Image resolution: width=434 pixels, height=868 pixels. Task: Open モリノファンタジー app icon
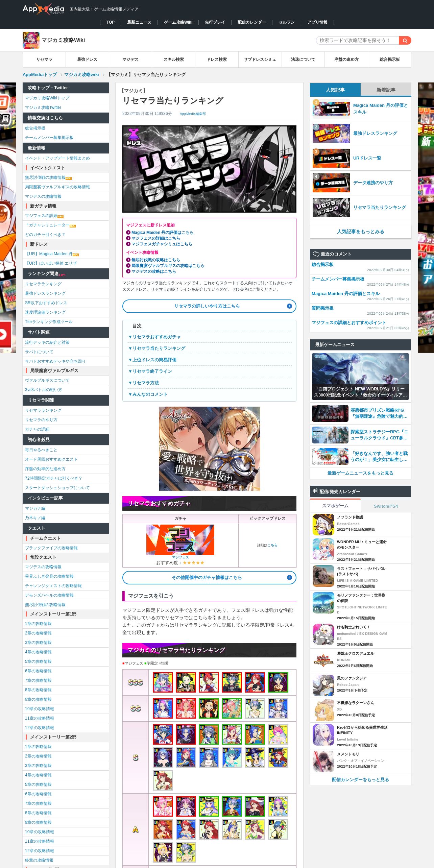coord(323,603)
